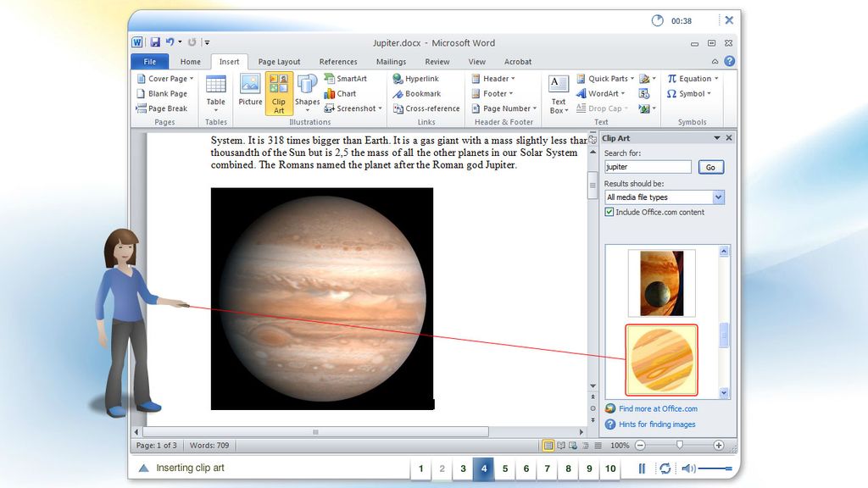Image resolution: width=868 pixels, height=488 pixels.
Task: Open the Word Help question mark icon
Action: (730, 61)
